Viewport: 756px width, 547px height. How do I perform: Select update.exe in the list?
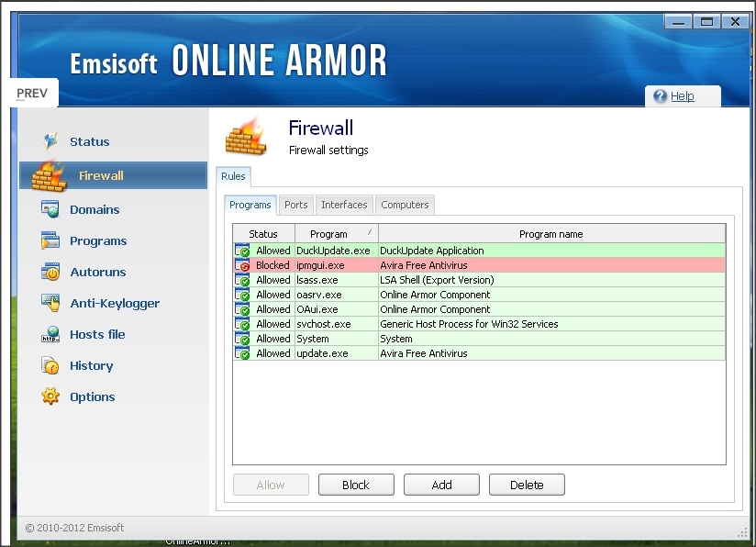(322, 353)
